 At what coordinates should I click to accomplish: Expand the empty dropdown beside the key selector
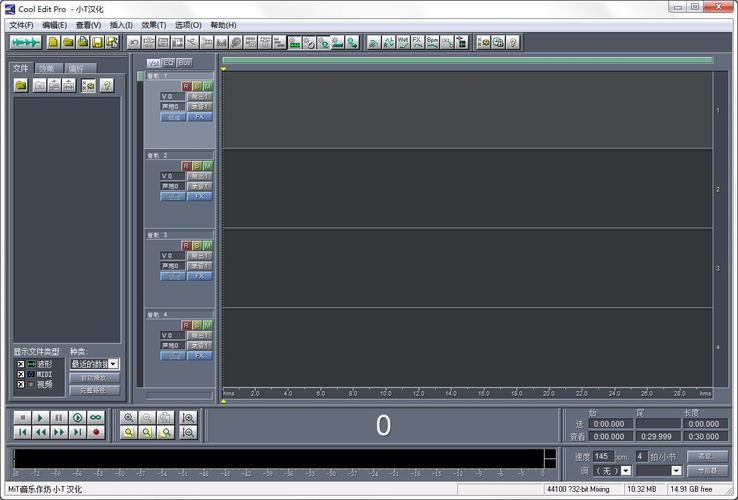(674, 470)
